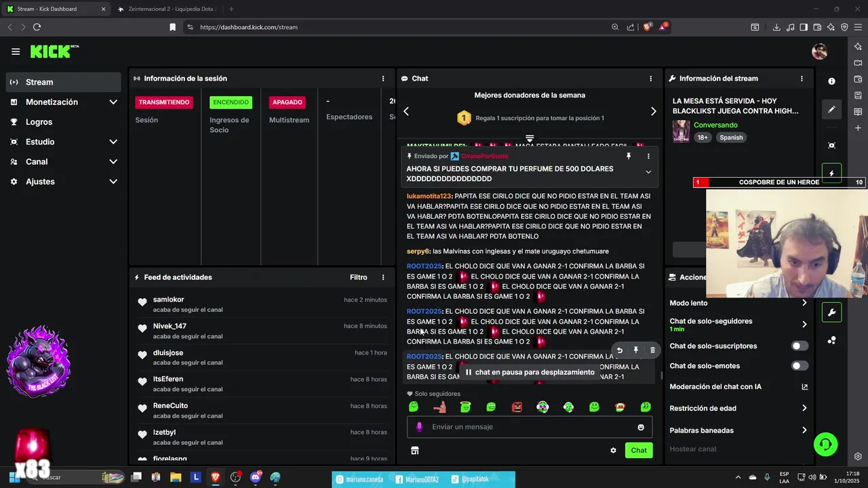Undo action on ROOT2025 message
The image size is (868, 488).
(x=619, y=350)
